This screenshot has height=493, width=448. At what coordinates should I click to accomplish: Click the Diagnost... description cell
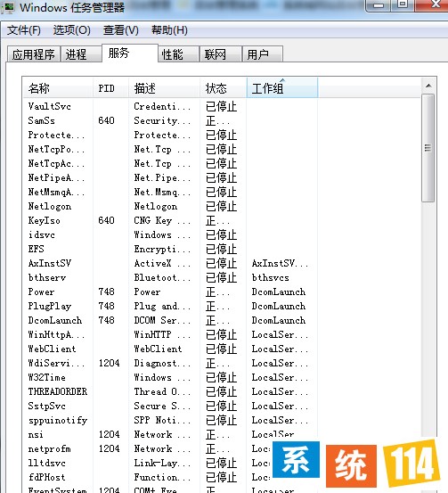(x=162, y=363)
